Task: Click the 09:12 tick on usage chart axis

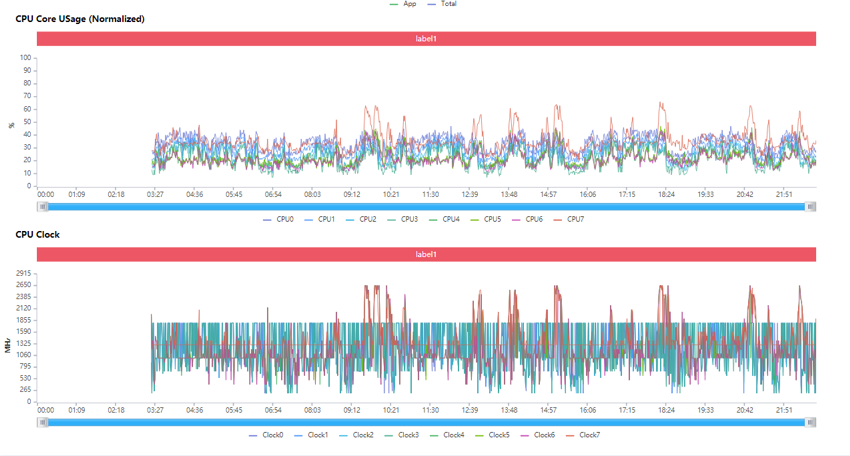Action: point(352,194)
